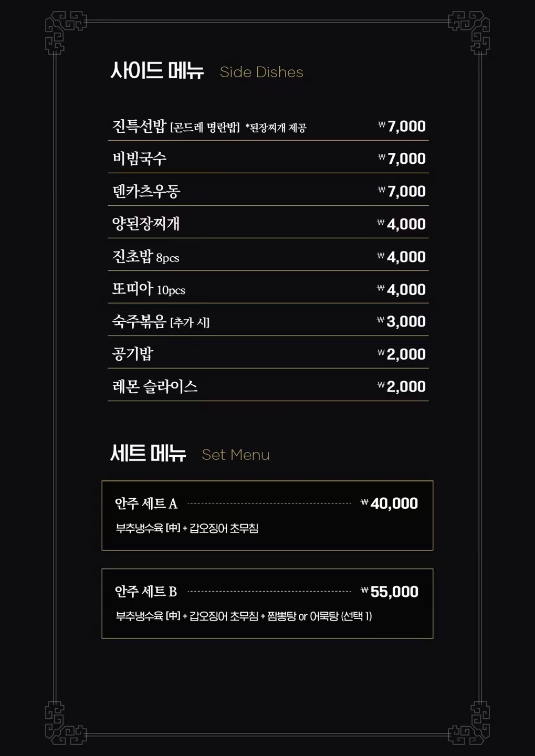Select the Set Menu subtitle text

(236, 455)
